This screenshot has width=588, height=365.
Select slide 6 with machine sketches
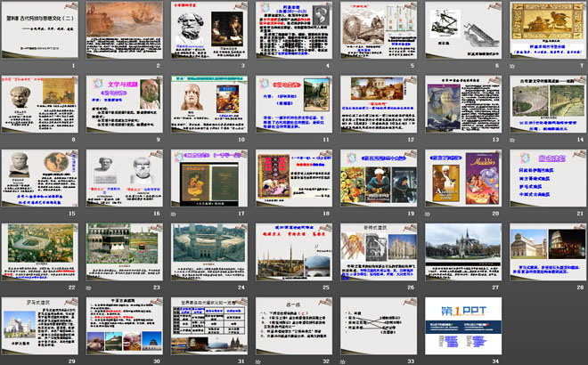463,30
